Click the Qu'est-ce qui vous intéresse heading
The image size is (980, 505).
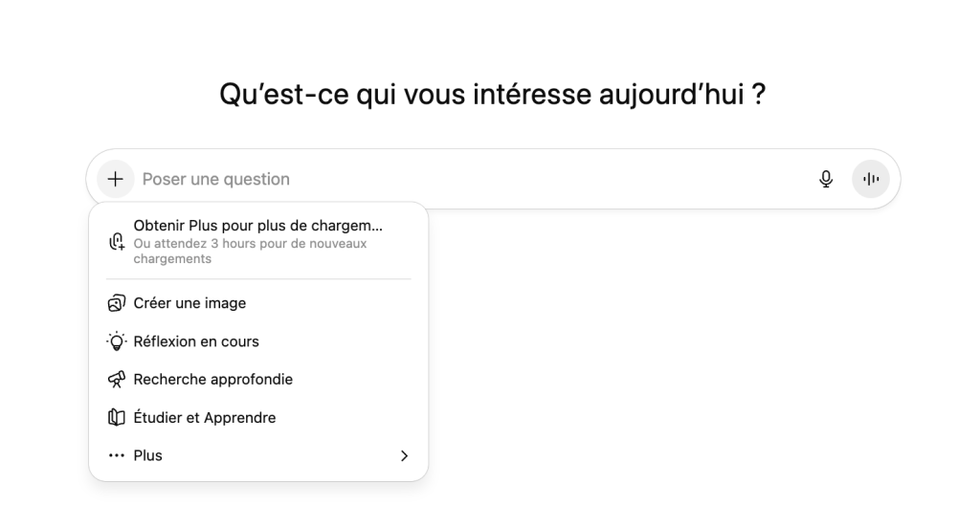(492, 95)
